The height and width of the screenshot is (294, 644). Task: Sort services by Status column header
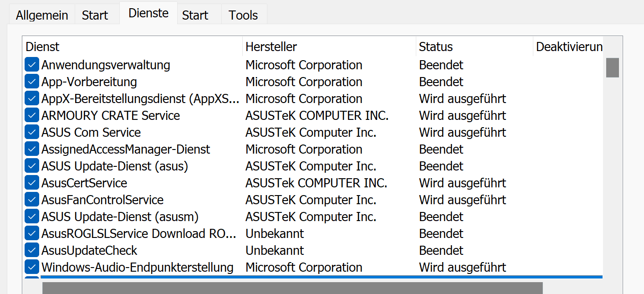474,46
